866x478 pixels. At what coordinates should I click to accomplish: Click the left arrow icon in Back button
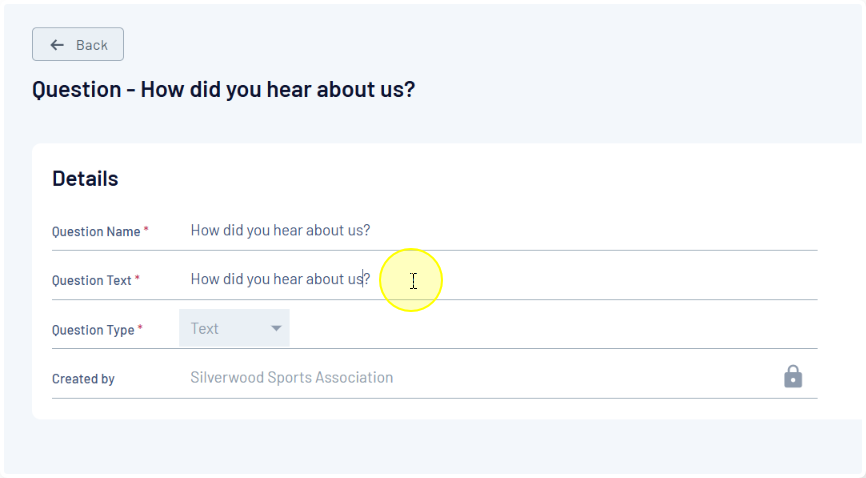(57, 45)
